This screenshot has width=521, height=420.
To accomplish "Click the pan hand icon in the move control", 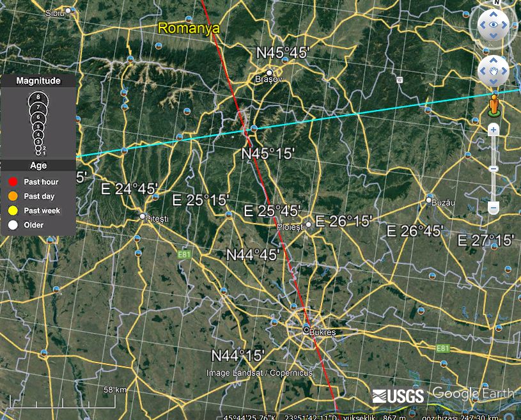I will (x=494, y=71).
